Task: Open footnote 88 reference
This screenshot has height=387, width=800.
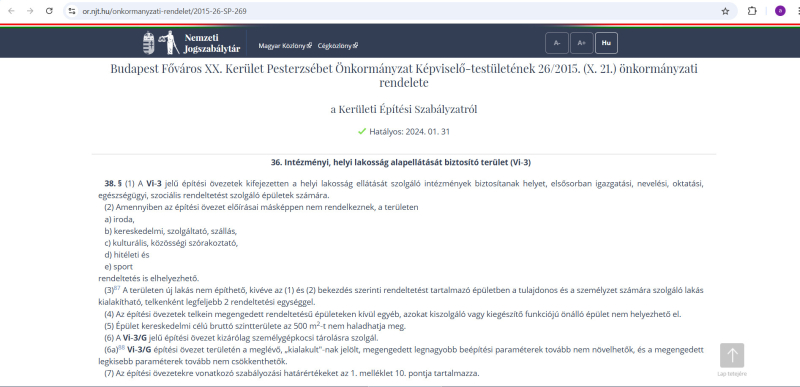Action: click(x=121, y=347)
